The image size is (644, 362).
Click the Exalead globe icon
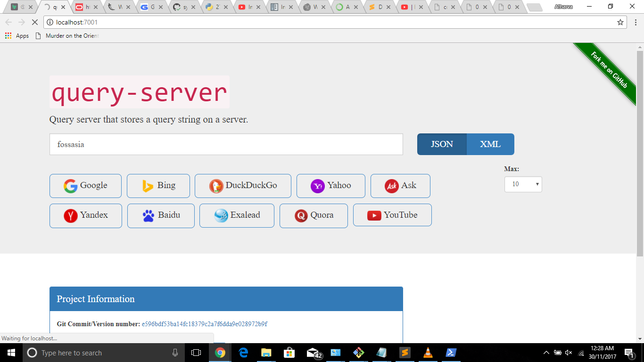(x=221, y=216)
